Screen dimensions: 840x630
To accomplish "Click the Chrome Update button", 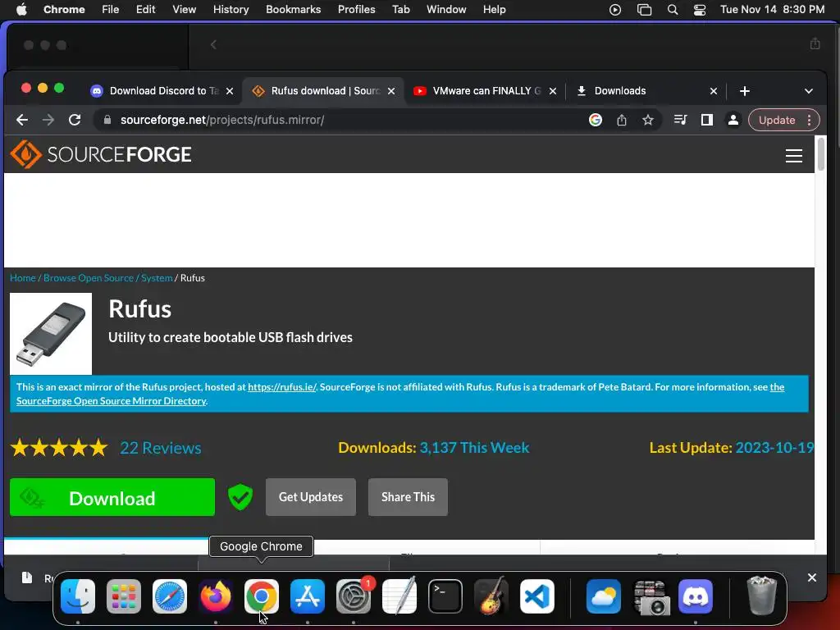I will (777, 120).
